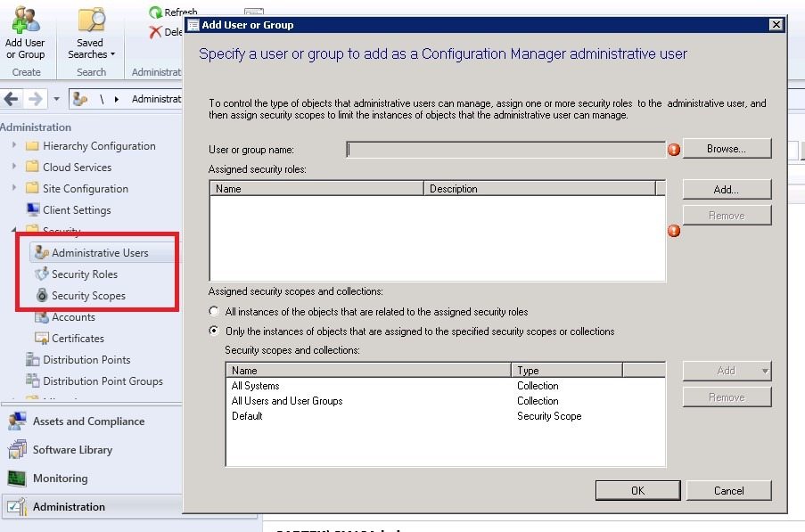Click the error icon beside the name field

[x=674, y=150]
